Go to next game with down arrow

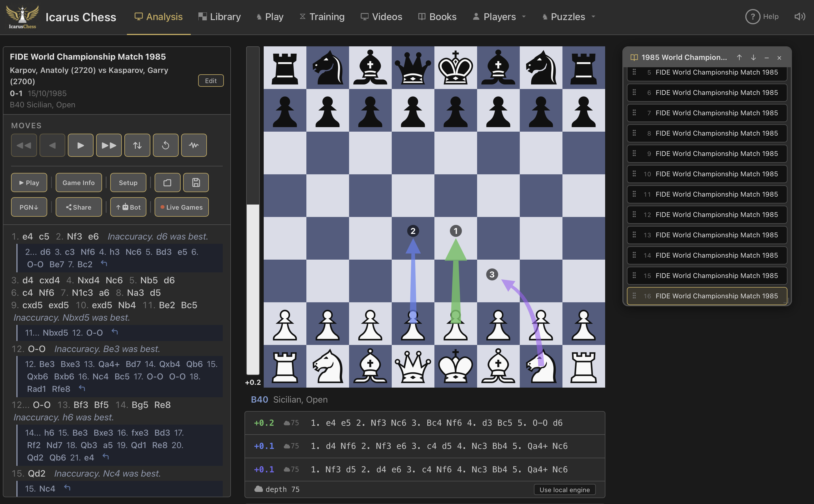point(753,57)
